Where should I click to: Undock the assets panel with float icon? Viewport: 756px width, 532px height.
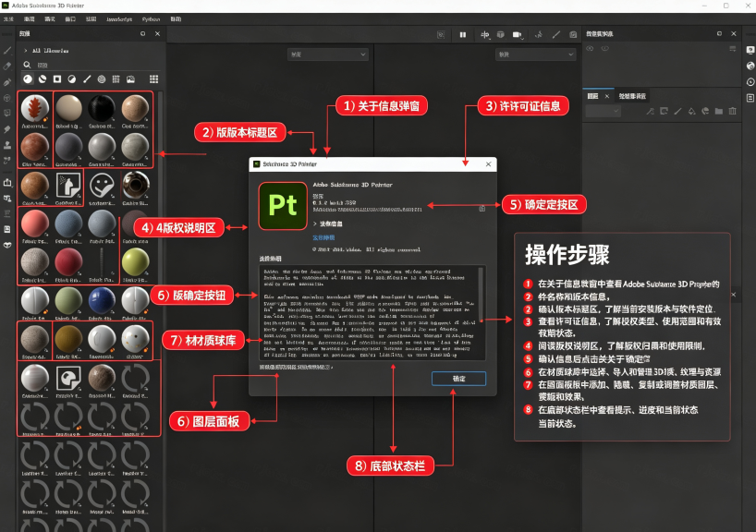[142, 34]
